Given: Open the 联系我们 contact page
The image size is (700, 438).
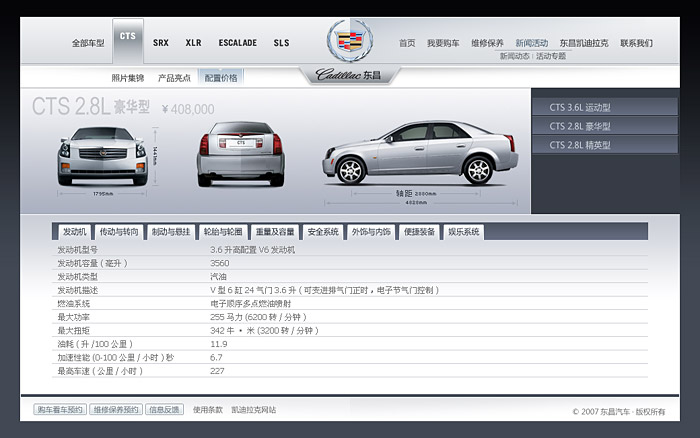Looking at the screenshot, I should pos(636,43).
